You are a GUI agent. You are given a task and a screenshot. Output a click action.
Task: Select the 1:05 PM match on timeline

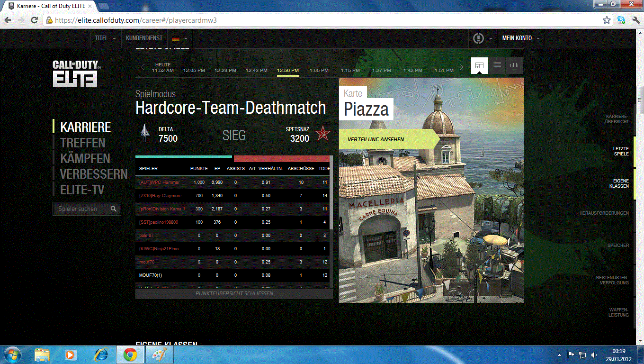point(319,71)
